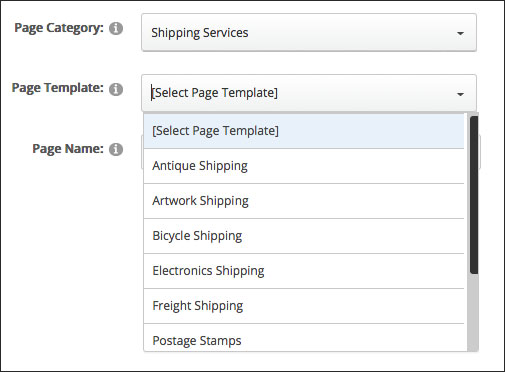The height and width of the screenshot is (372, 505).
Task: Click the Page Name field edge beside the list
Action: coord(480,152)
